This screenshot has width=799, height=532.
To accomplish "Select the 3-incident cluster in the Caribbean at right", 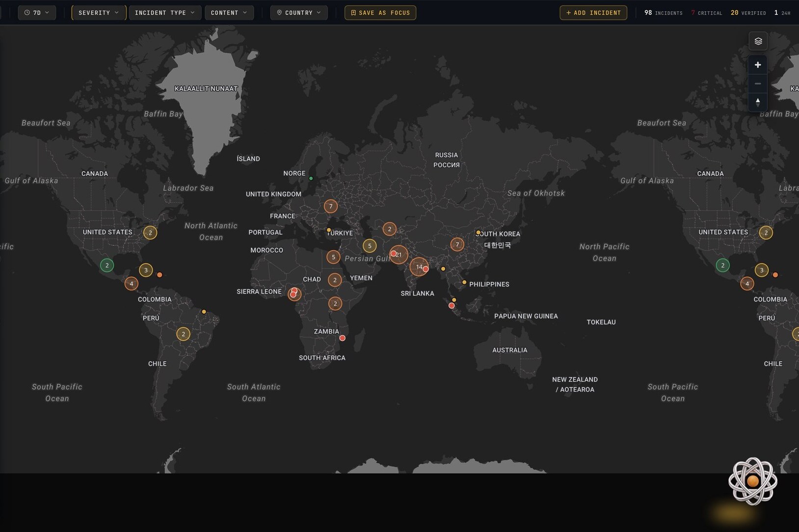I will (x=762, y=270).
